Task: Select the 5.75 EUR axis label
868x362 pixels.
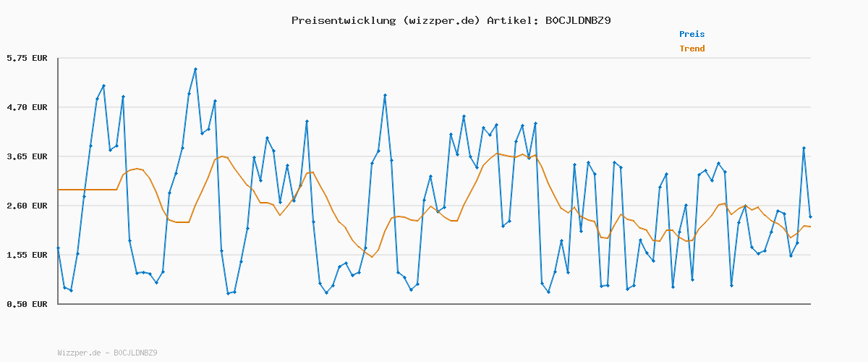Action: [x=27, y=58]
